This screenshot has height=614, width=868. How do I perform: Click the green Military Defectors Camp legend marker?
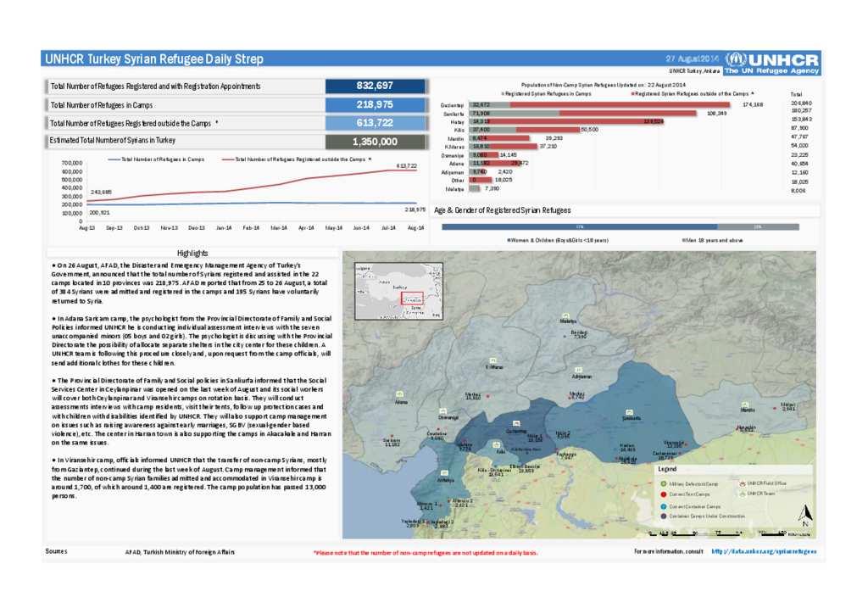point(664,483)
